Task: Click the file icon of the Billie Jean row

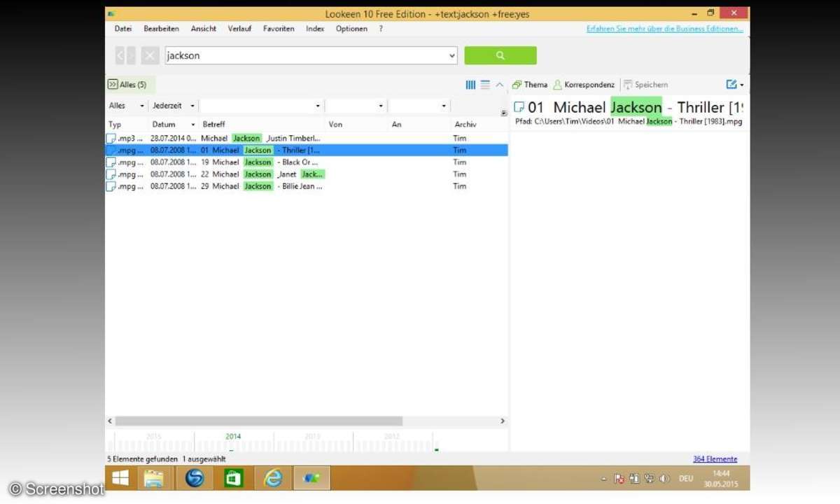Action: pyautogui.click(x=111, y=186)
